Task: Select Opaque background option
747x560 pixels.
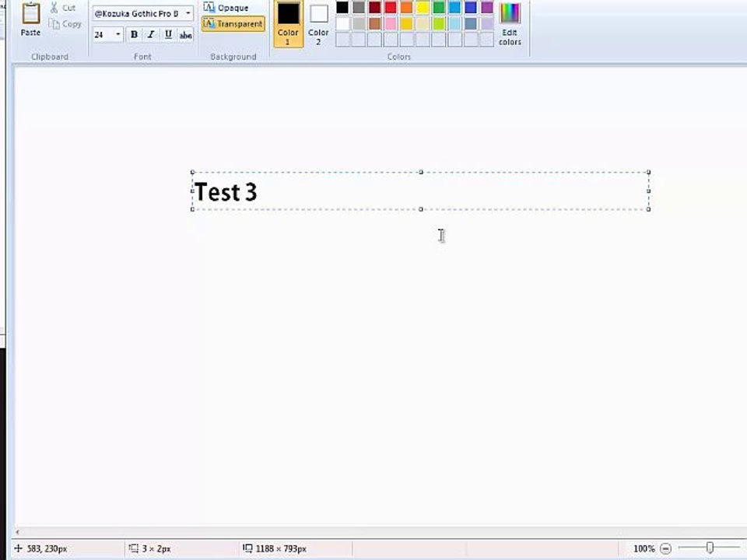Action: (226, 8)
